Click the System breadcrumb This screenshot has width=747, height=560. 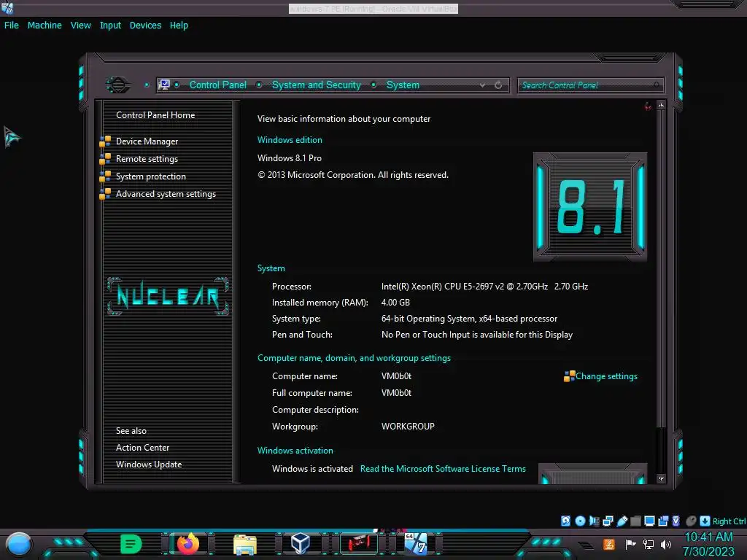(403, 85)
